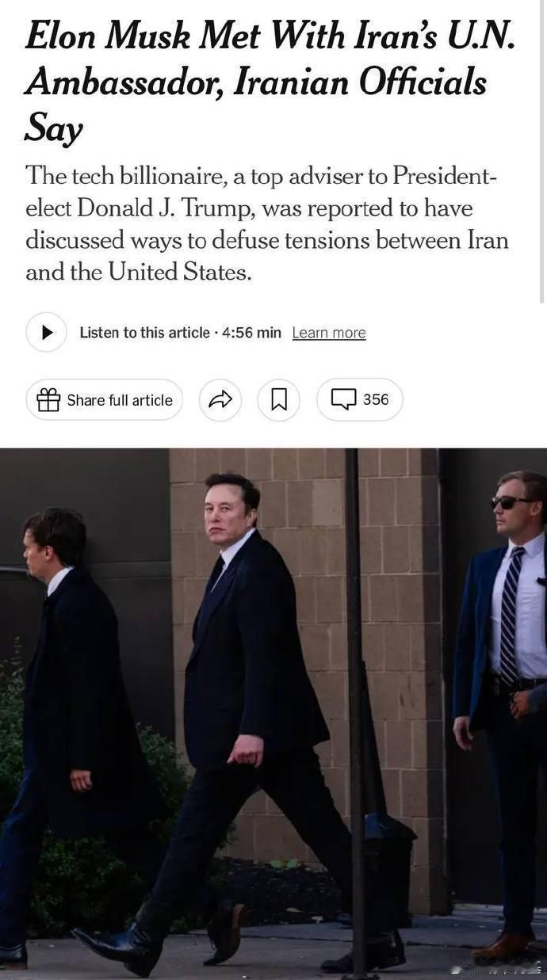Save article with the bookmark icon
This screenshot has width=547, height=980.
[x=279, y=400]
